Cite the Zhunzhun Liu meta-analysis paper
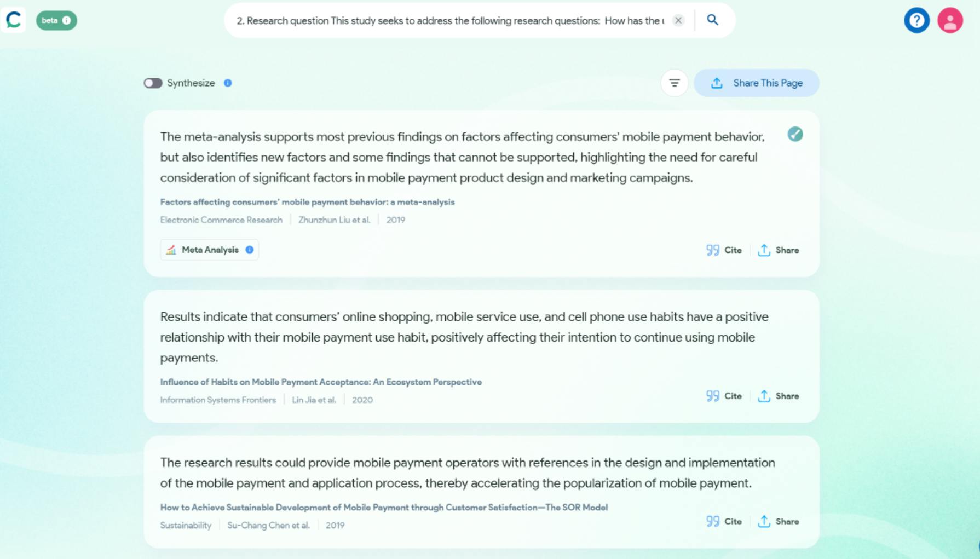This screenshot has height=559, width=980. [x=724, y=250]
